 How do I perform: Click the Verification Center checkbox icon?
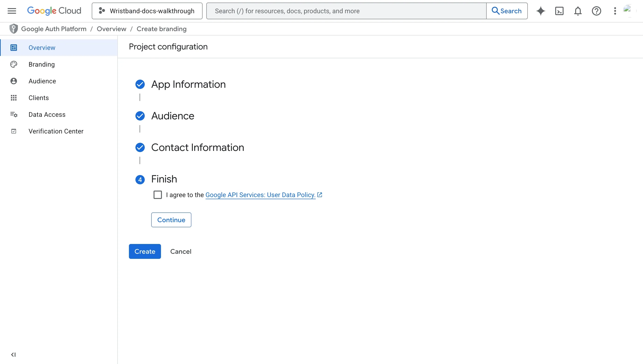point(14,131)
